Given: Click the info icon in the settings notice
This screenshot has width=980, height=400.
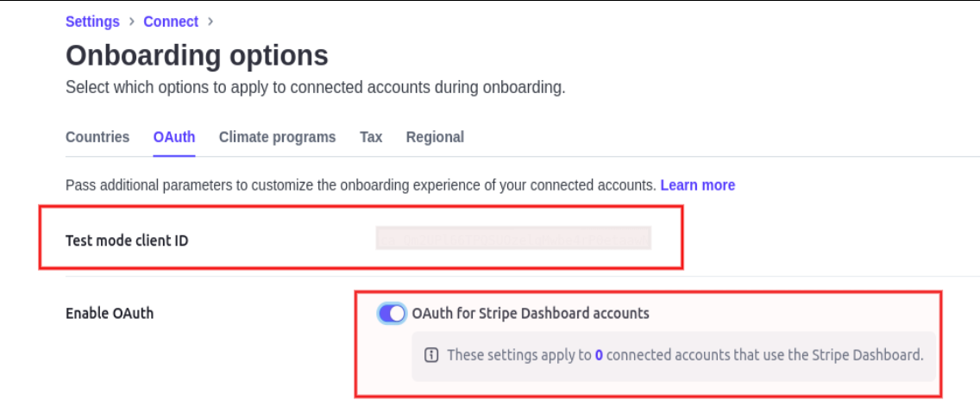Looking at the screenshot, I should click(x=431, y=355).
